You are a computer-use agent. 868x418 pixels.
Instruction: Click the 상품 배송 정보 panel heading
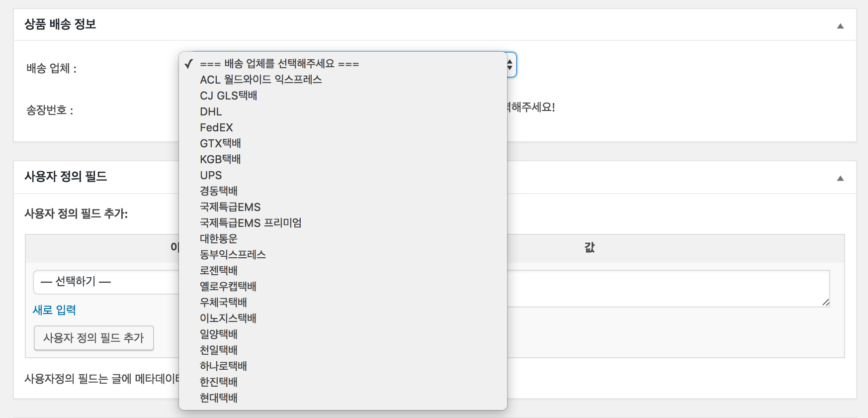click(x=60, y=24)
